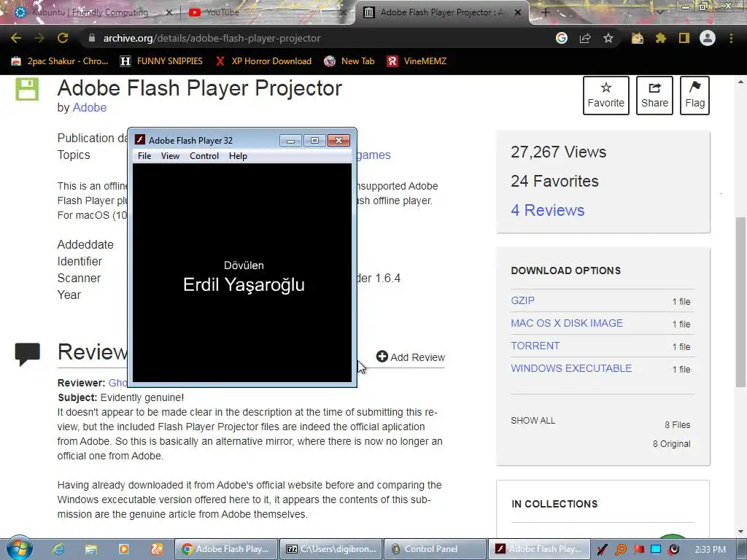Open the File menu in Flash Player
Image resolution: width=747 pixels, height=560 pixels.
click(x=144, y=156)
